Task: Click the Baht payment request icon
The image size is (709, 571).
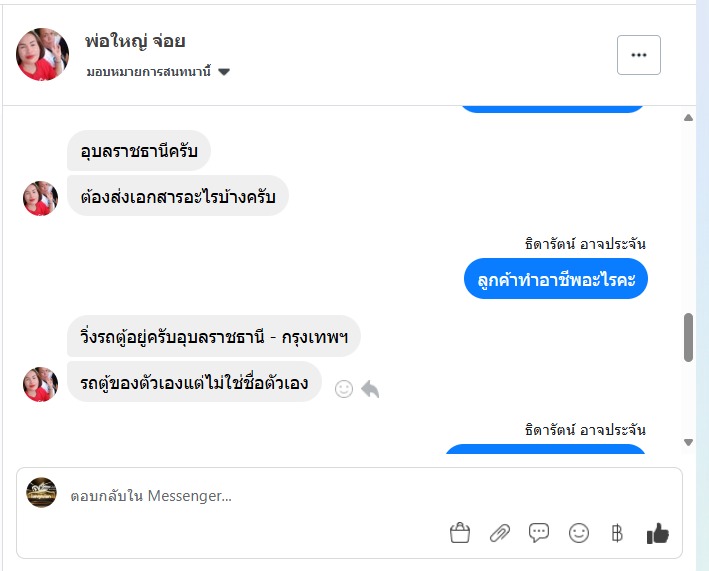Action: [x=617, y=534]
